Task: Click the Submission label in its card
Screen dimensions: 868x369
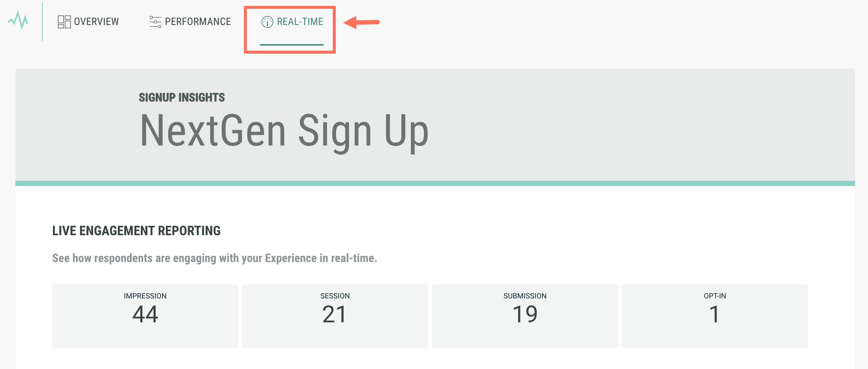Action: (x=525, y=296)
